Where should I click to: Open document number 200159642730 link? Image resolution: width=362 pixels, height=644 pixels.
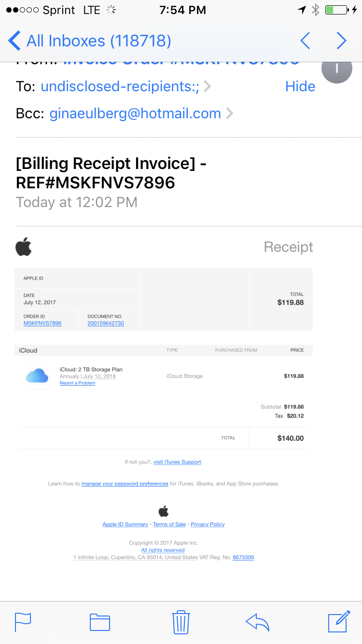pos(106,323)
